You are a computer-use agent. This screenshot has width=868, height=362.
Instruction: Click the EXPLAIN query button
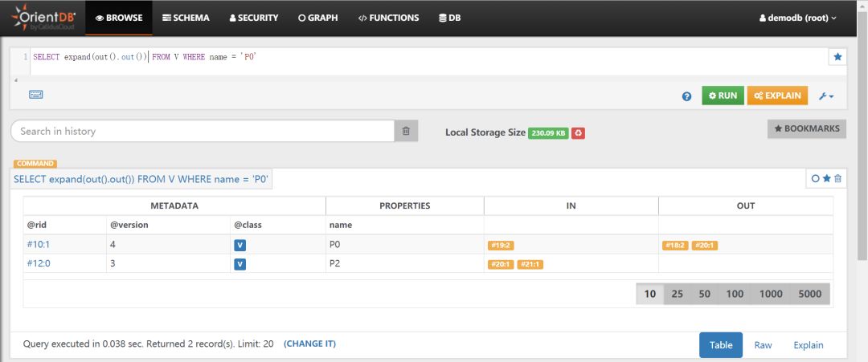coord(776,96)
